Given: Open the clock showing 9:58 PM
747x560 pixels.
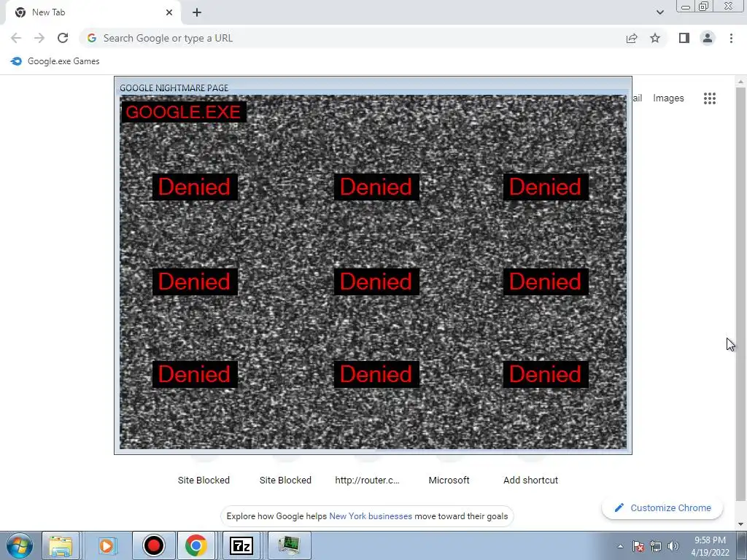Looking at the screenshot, I should pos(711,546).
